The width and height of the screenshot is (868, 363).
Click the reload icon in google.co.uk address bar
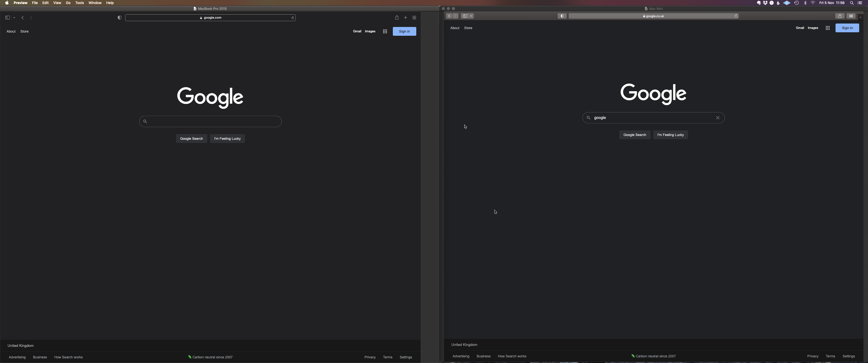point(736,16)
